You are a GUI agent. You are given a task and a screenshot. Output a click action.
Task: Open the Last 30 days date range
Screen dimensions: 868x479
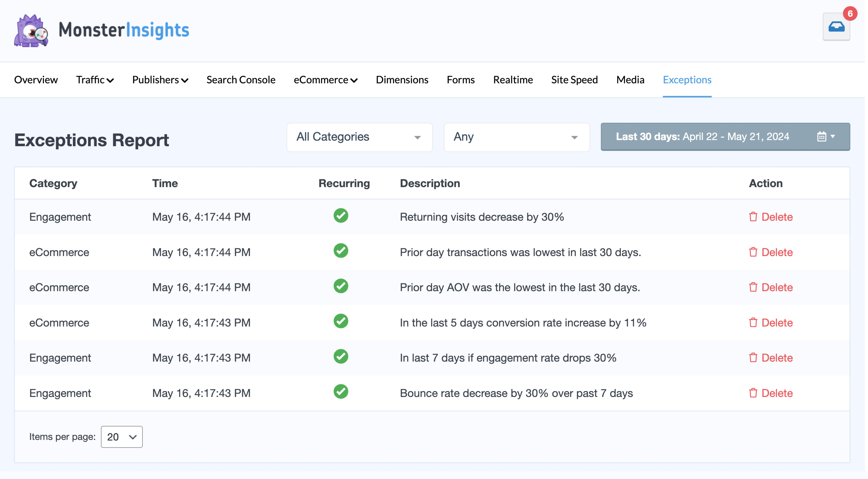pos(702,136)
